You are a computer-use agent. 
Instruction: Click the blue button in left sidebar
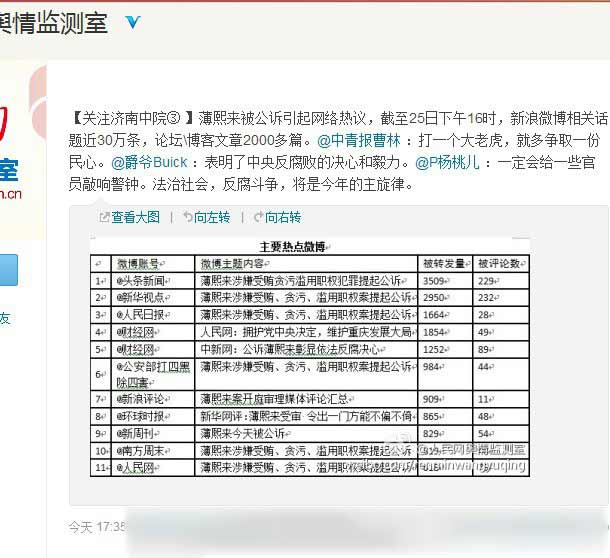point(9,270)
